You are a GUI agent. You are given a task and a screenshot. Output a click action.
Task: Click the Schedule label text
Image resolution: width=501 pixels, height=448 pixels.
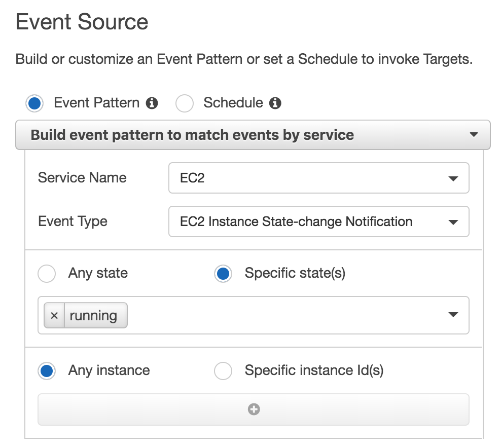[x=233, y=103]
